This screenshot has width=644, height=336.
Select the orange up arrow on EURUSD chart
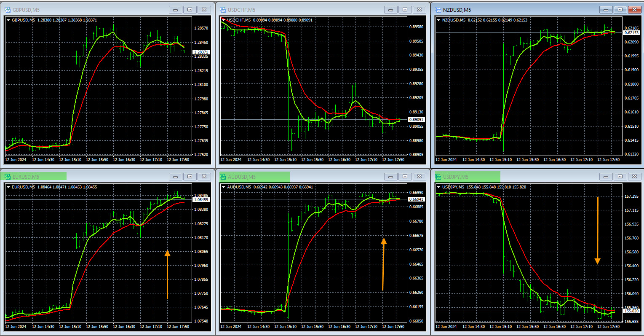(167, 274)
